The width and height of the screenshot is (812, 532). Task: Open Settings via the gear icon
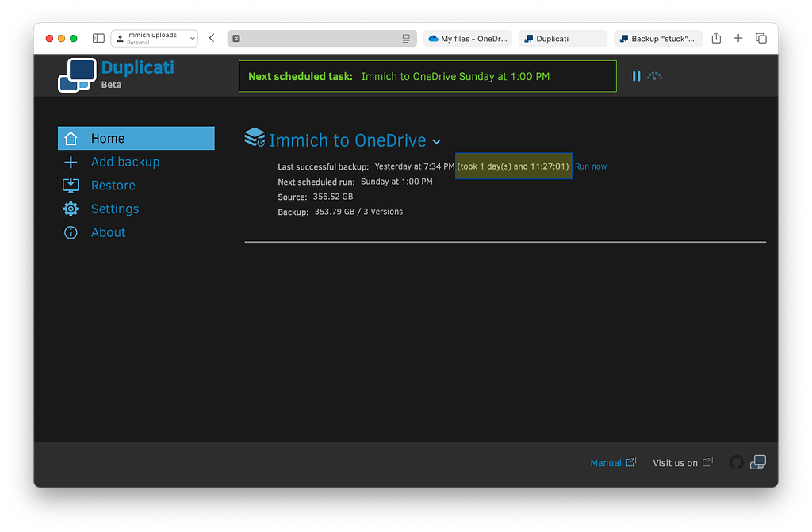[x=72, y=209]
